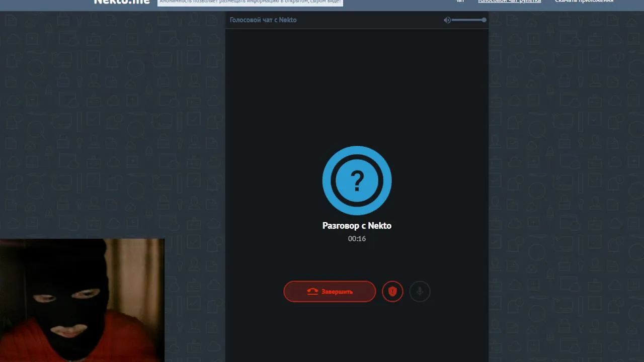This screenshot has height=362, width=644.
Task: Click the Голосовой чат с Nekto header
Action: 263,20
